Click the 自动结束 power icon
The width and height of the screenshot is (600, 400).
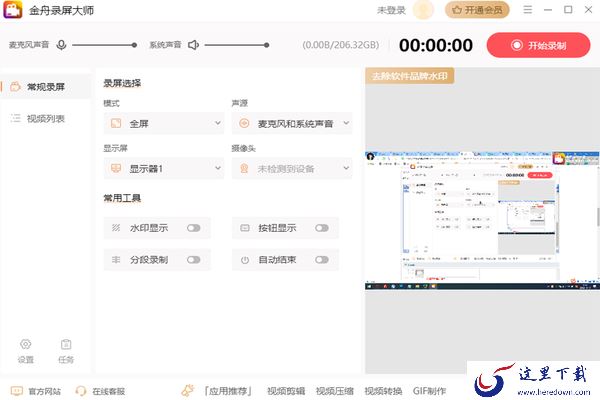pyautogui.click(x=245, y=260)
